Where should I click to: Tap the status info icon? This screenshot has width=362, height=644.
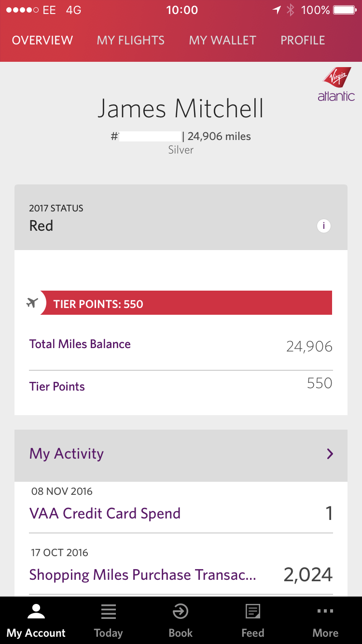[323, 225]
